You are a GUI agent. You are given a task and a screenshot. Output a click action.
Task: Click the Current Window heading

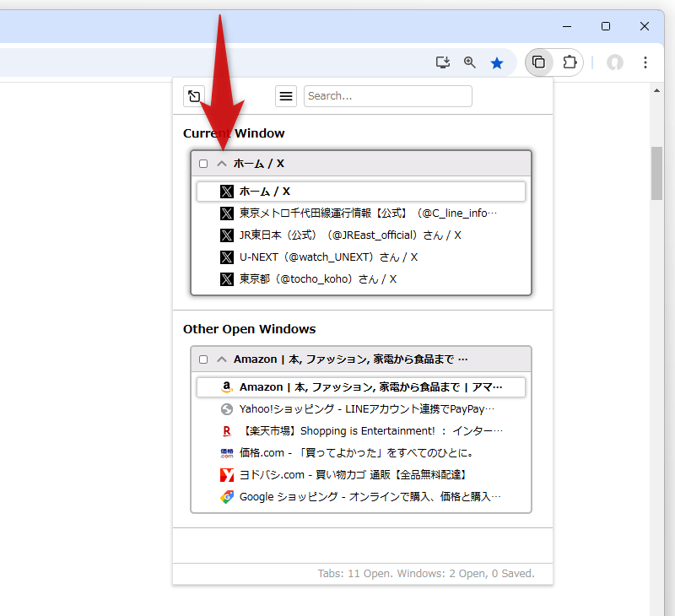click(x=234, y=133)
